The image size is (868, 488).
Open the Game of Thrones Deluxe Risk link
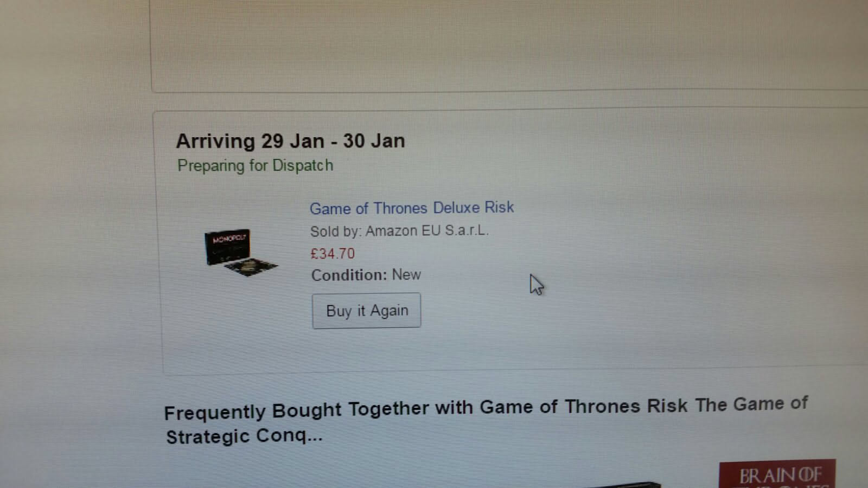pos(412,208)
